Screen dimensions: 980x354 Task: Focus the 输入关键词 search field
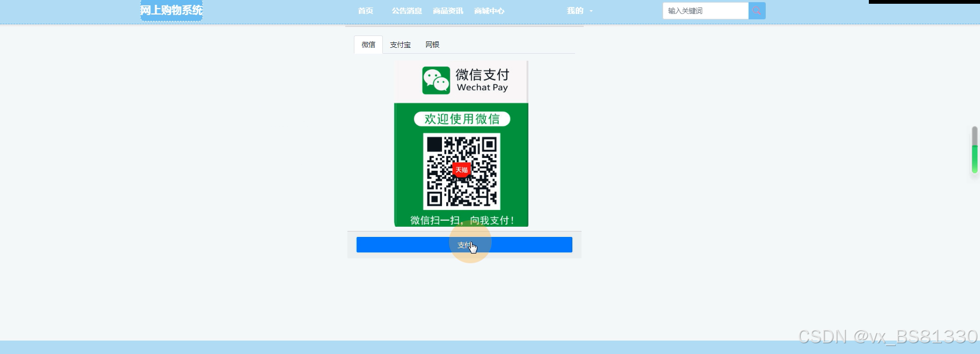click(706, 11)
